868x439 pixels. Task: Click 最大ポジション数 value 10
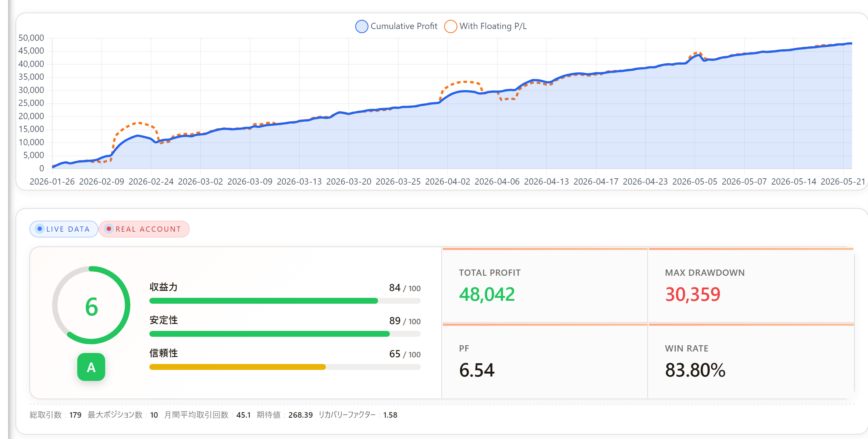(x=154, y=415)
